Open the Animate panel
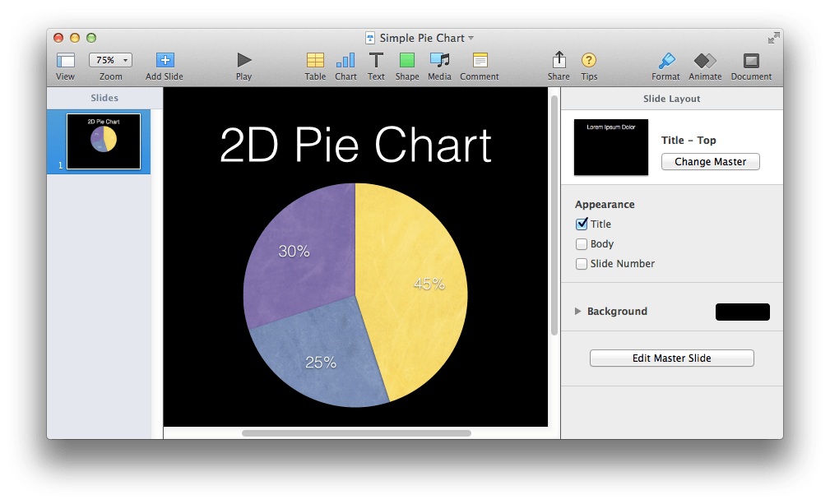830x504 pixels. point(704,66)
